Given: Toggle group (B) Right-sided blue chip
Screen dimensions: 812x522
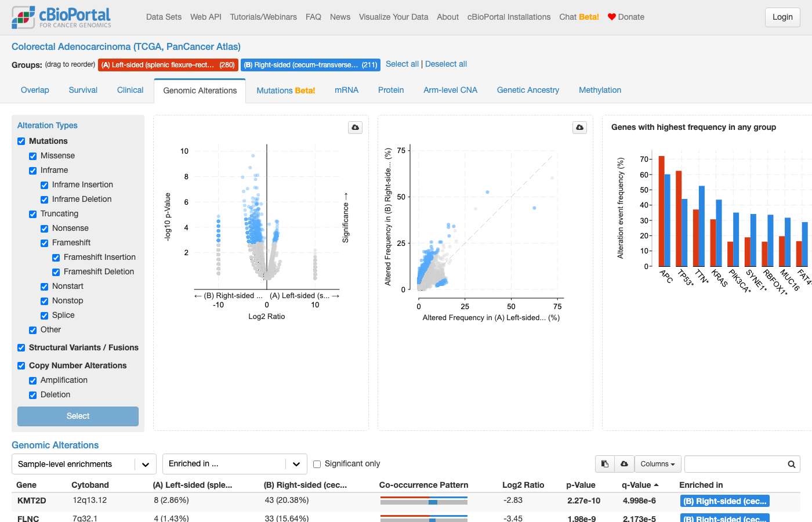Looking at the screenshot, I should pos(310,65).
